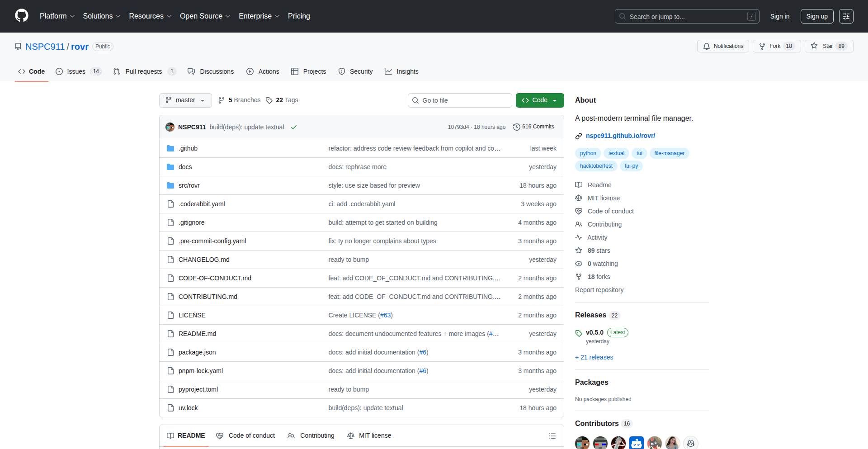Image resolution: width=868 pixels, height=449 pixels.
Task: Open the green Code dropdown button
Action: tap(539, 100)
